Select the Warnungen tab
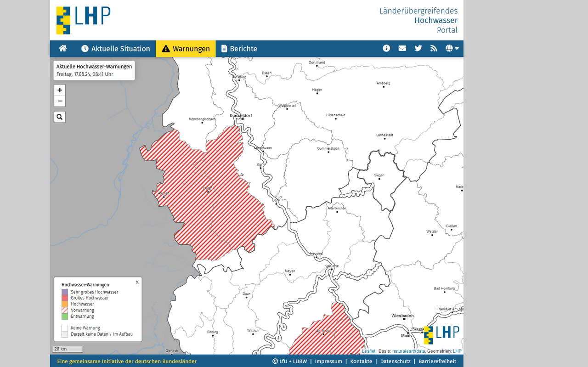The image size is (588, 367). click(186, 49)
